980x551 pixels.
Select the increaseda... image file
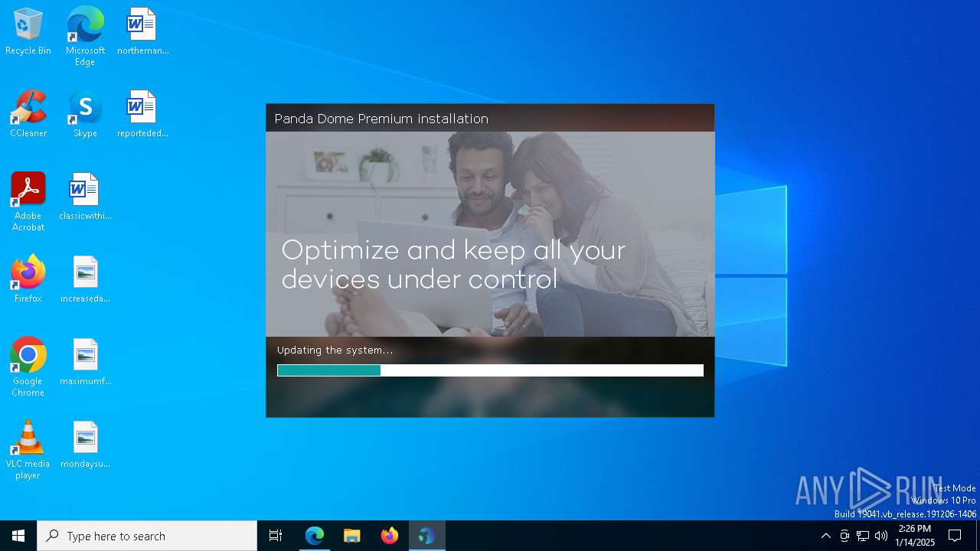[x=85, y=280]
